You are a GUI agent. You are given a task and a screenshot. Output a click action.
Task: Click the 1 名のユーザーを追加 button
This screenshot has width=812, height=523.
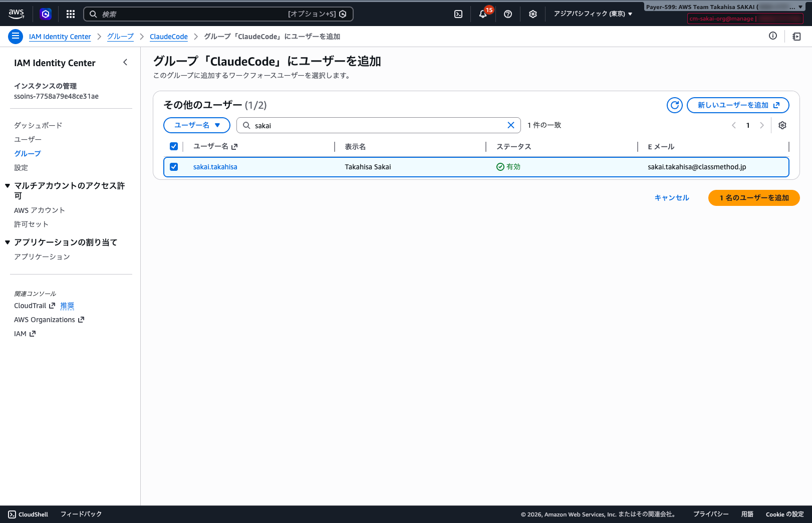[x=754, y=198]
